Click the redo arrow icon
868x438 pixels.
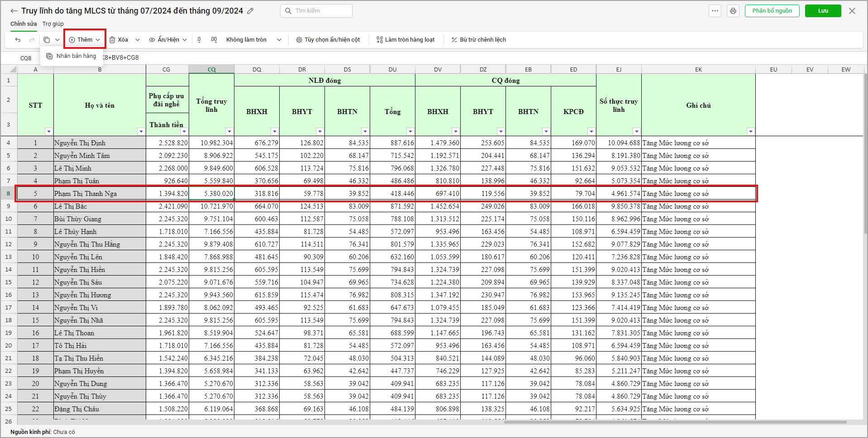32,40
